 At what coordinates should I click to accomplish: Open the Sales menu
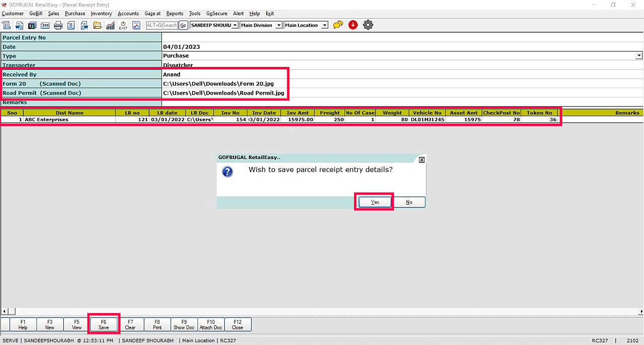coord(53,14)
